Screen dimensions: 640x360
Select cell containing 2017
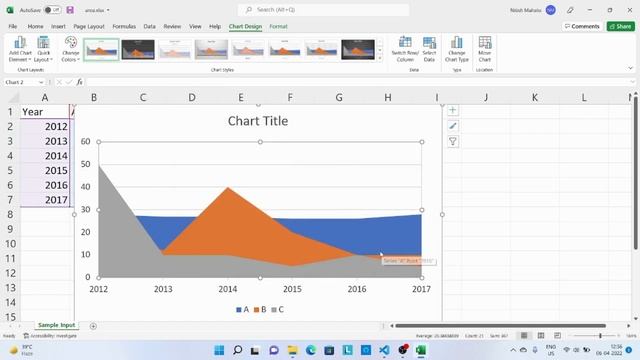45,200
